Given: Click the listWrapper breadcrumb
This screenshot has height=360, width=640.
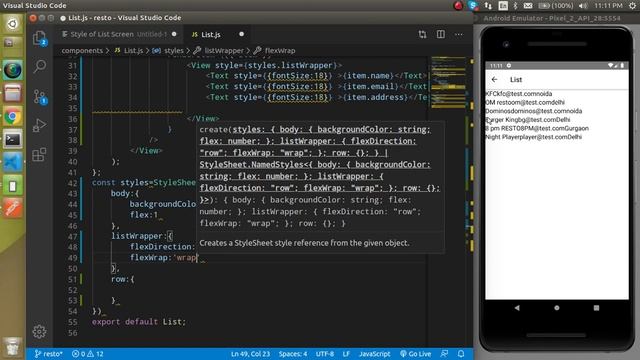Looking at the screenshot, I should 224,51.
